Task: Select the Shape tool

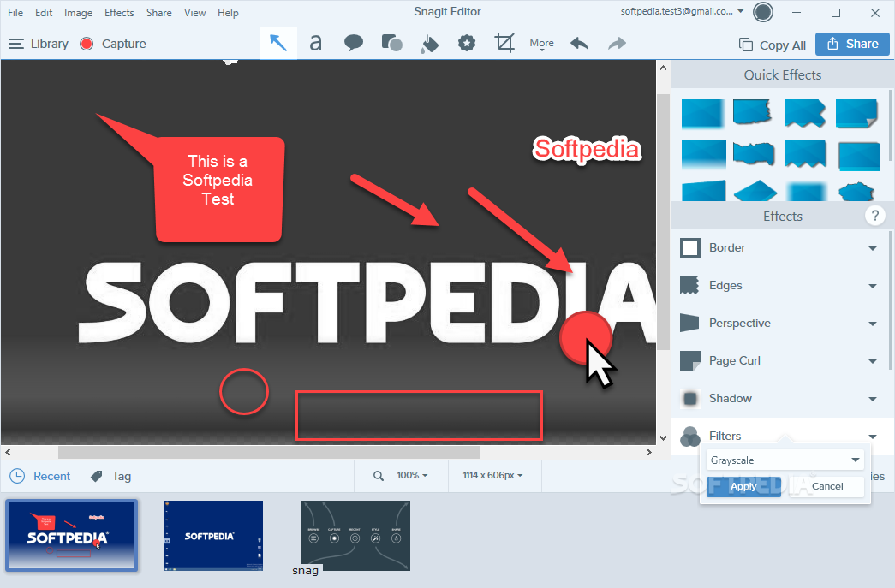Action: (391, 44)
